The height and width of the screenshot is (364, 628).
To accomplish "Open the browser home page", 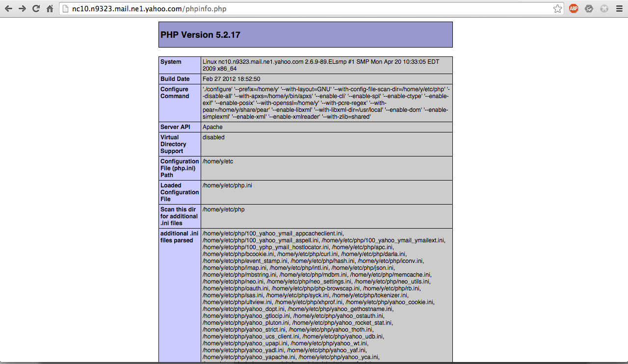I will pyautogui.click(x=50, y=9).
